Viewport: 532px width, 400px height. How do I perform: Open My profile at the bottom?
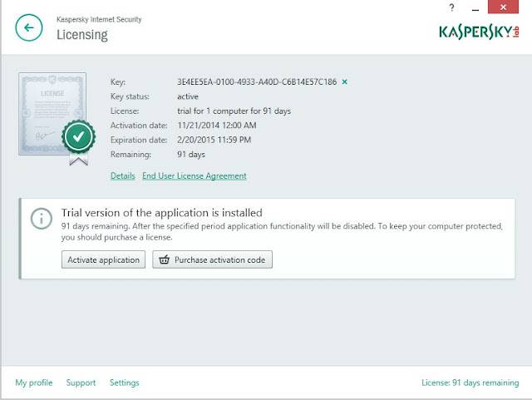pyautogui.click(x=34, y=383)
